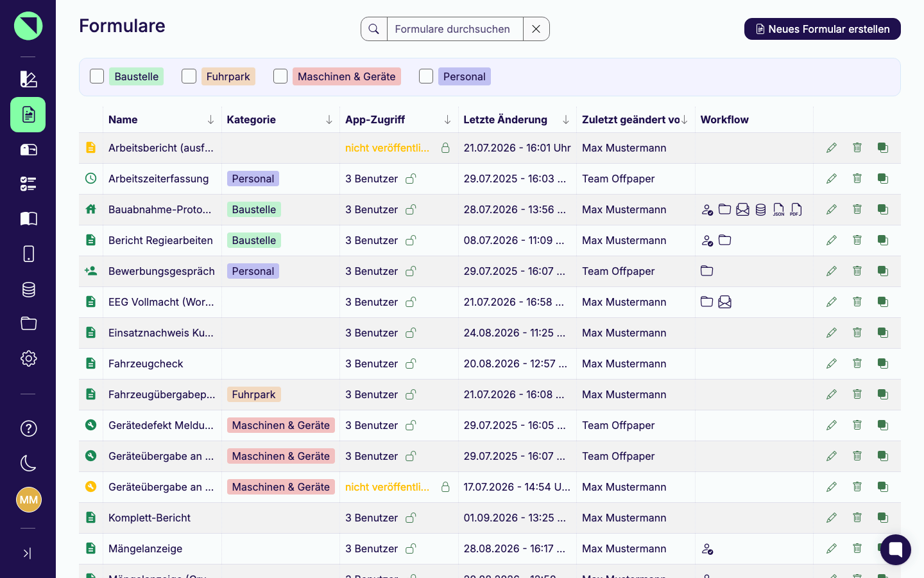Click the Offpaper logo at top left

[28, 26]
